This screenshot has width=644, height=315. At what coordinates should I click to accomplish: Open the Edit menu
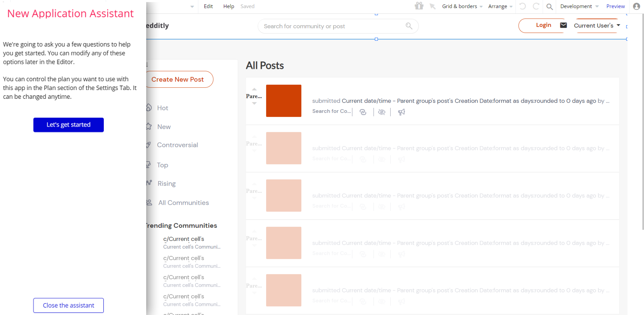coord(208,6)
